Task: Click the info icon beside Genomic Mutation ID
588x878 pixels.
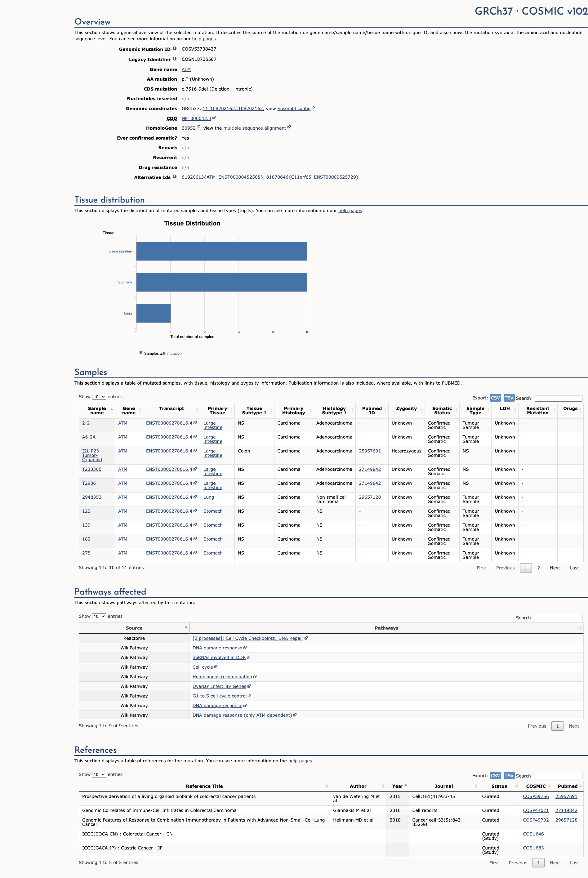Action: (174, 48)
